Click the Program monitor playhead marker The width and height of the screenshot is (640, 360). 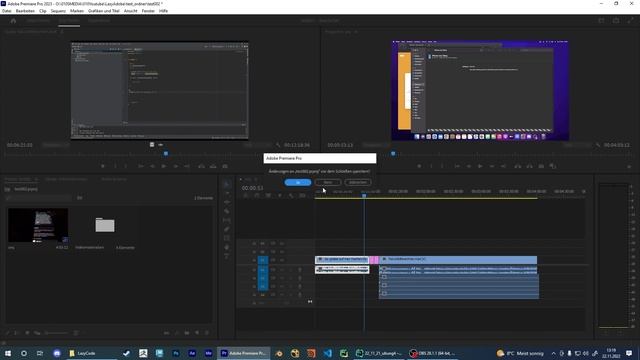(x=393, y=154)
